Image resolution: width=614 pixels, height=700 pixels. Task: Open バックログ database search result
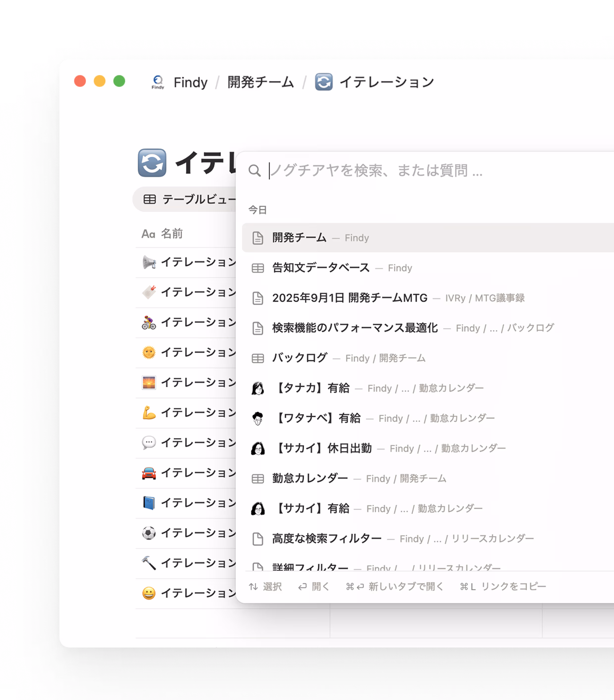click(x=300, y=358)
